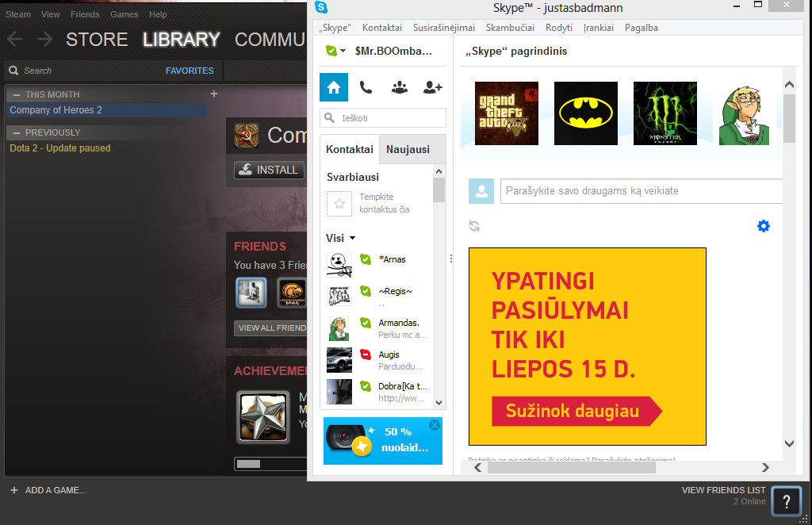Open the Kontaktai menu in Skype

(382, 28)
